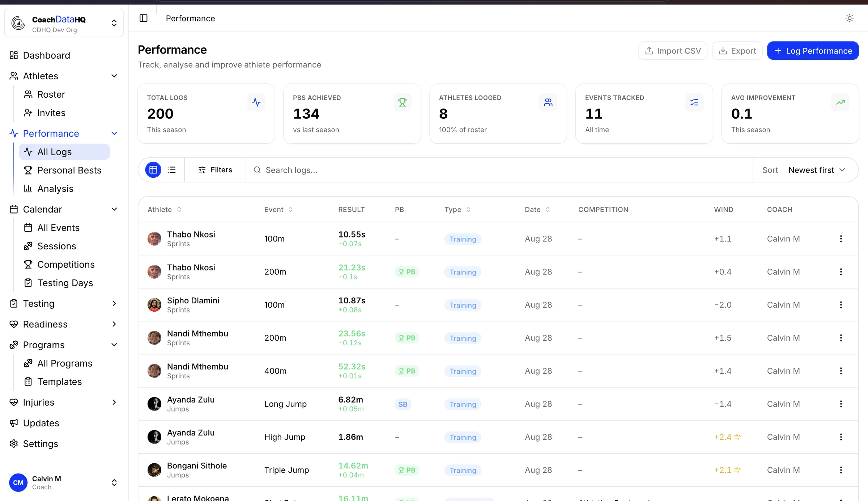The height and width of the screenshot is (501, 868).
Task: Click the Import CSV button
Action: (673, 51)
